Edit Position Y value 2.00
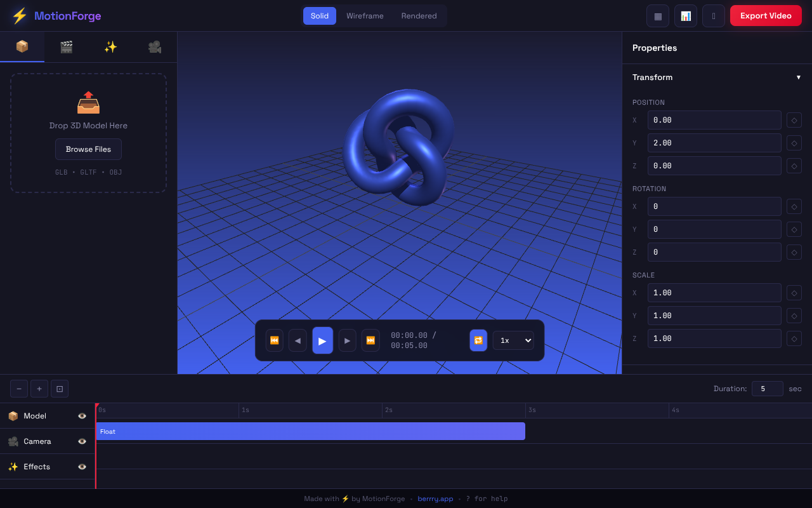Viewport: 812px width, 508px height. point(714,143)
